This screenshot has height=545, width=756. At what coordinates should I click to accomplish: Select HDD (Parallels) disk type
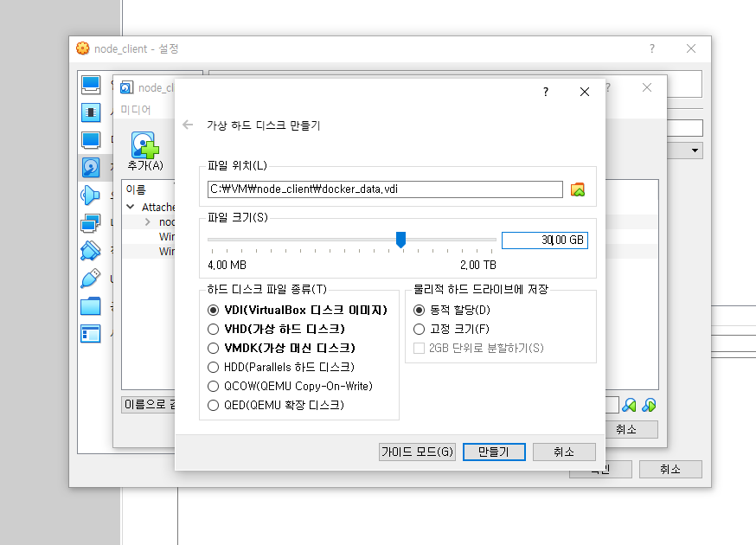[x=281, y=367]
